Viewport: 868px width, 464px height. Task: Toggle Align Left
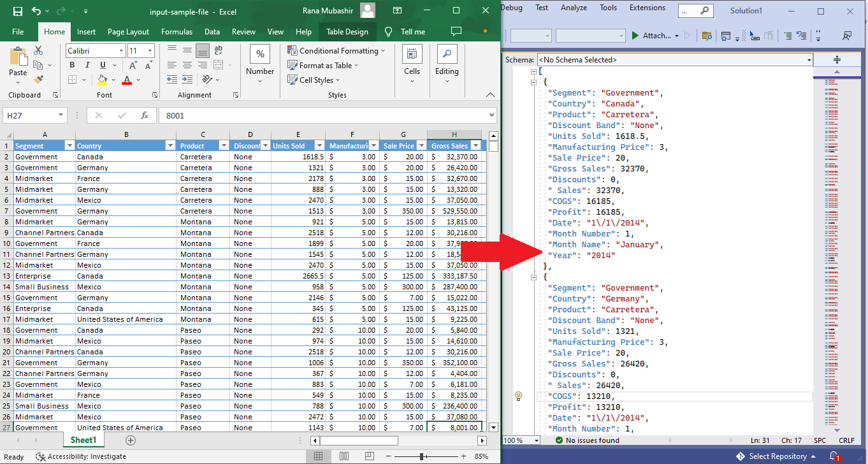click(172, 65)
